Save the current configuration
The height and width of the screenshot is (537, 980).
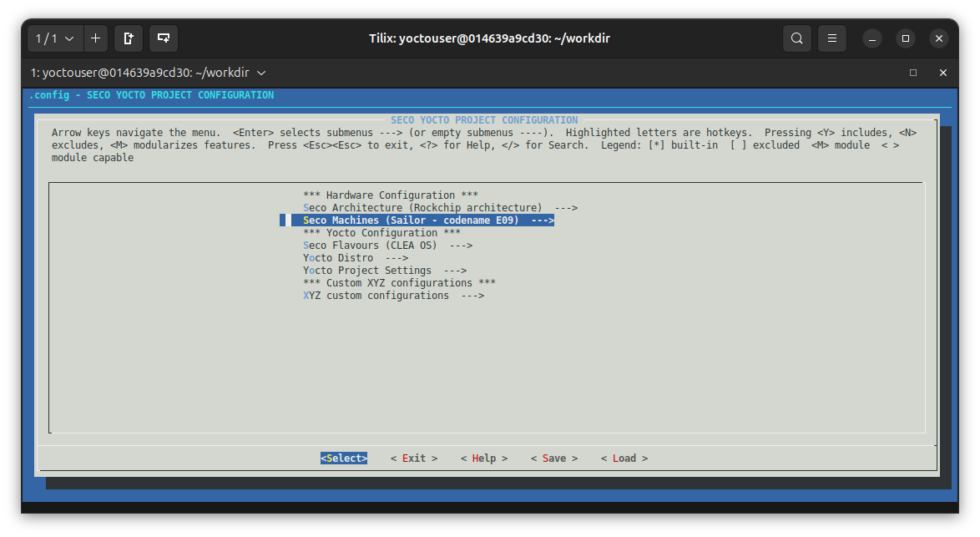click(554, 458)
